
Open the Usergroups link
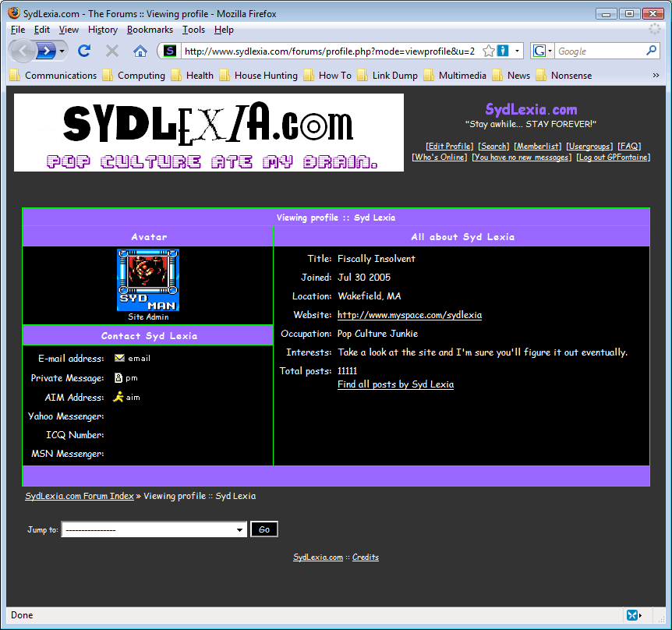pyautogui.click(x=589, y=146)
